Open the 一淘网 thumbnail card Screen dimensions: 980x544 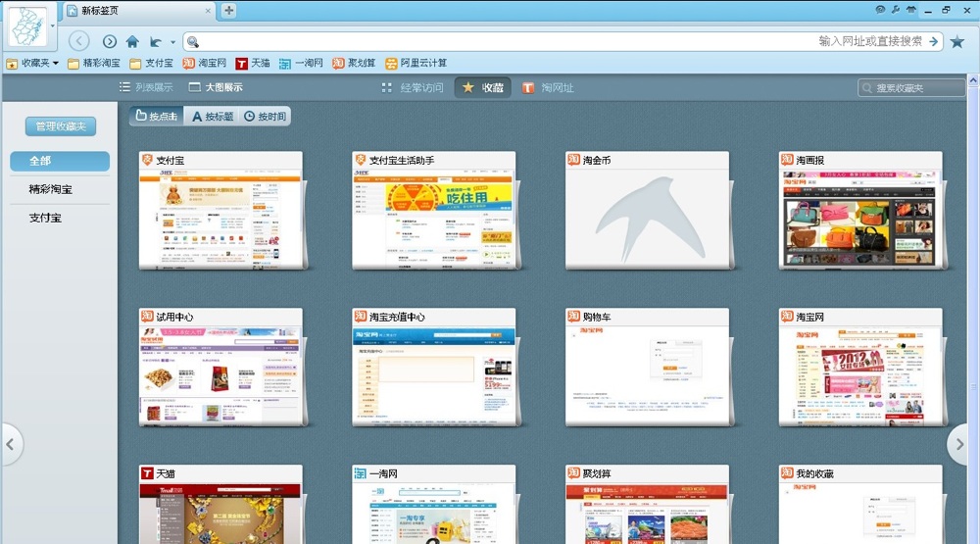coord(434,505)
